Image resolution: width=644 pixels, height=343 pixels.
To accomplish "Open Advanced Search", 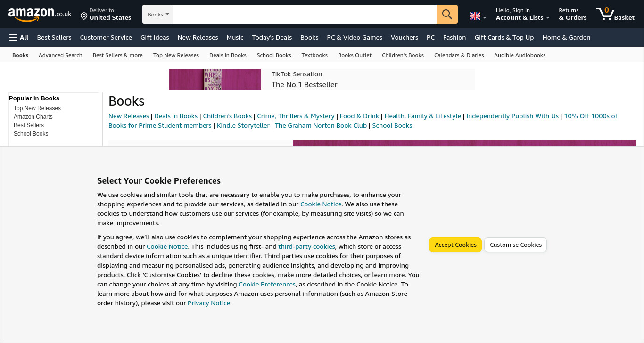I will (x=60, y=55).
